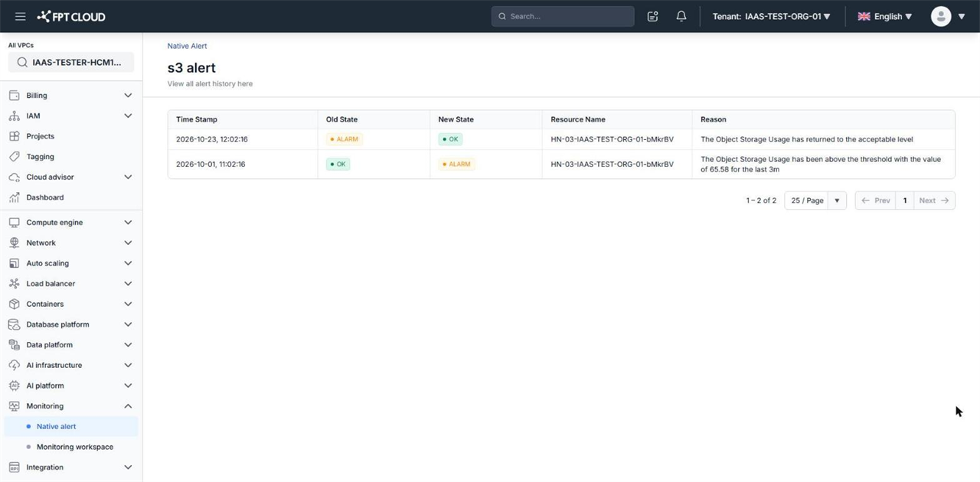Expand the Compute engine chevron
Image resolution: width=980 pixels, height=482 pixels.
coord(128,223)
